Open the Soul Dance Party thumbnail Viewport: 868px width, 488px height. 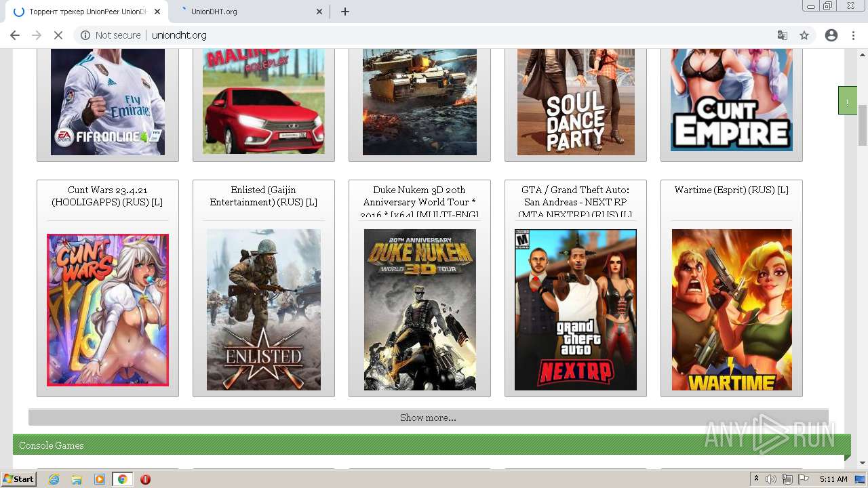point(576,102)
